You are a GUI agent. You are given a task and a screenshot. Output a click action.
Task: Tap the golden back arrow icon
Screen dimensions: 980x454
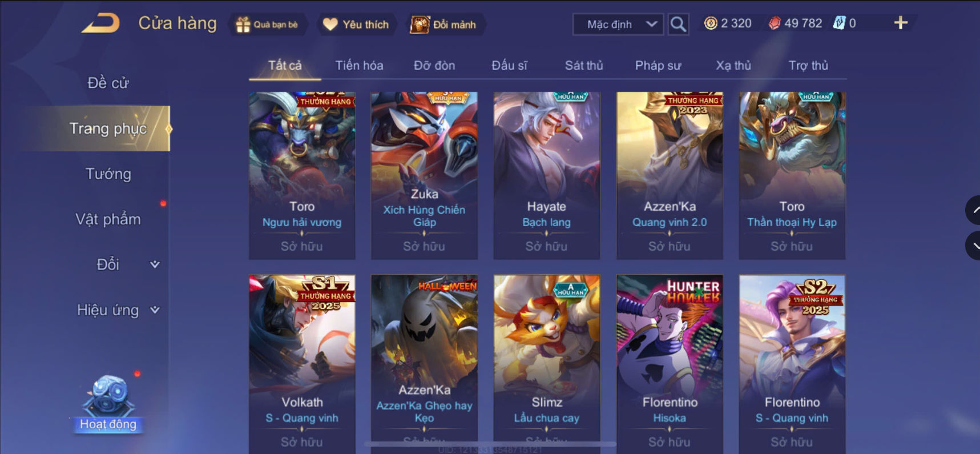click(x=101, y=23)
